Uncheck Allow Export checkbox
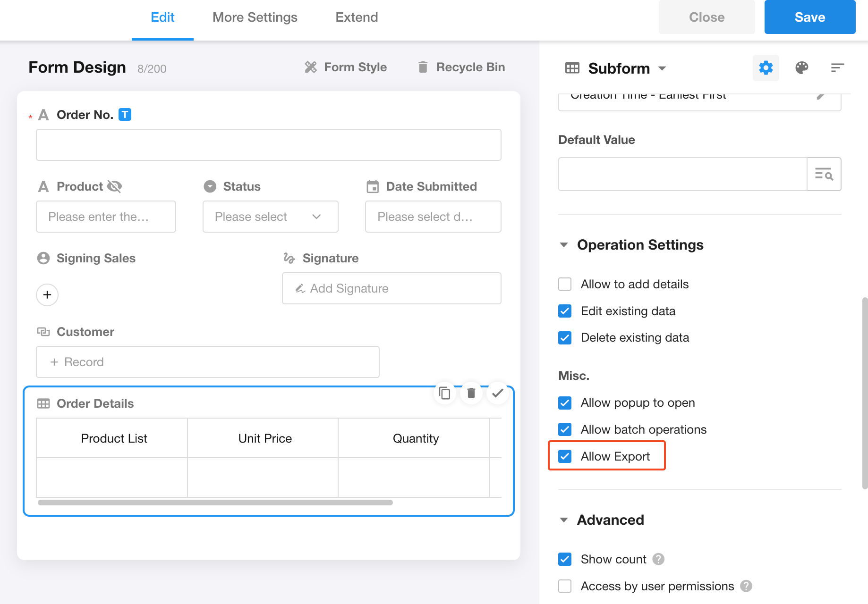The width and height of the screenshot is (868, 604). pyautogui.click(x=565, y=456)
